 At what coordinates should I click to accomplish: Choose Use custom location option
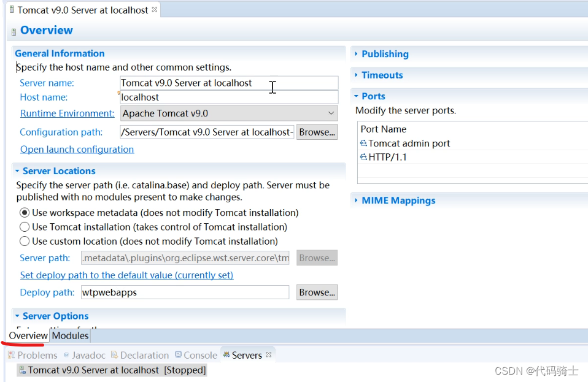pos(25,241)
